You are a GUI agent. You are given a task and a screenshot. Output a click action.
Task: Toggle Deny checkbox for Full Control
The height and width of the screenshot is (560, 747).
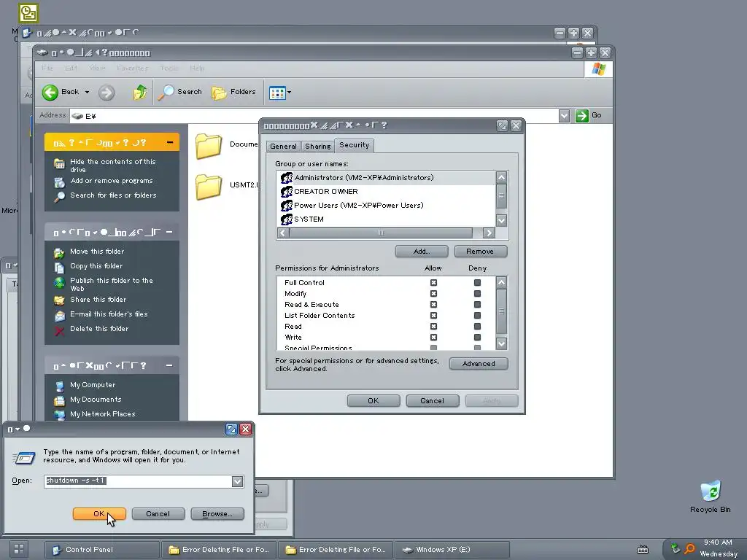pyautogui.click(x=477, y=282)
